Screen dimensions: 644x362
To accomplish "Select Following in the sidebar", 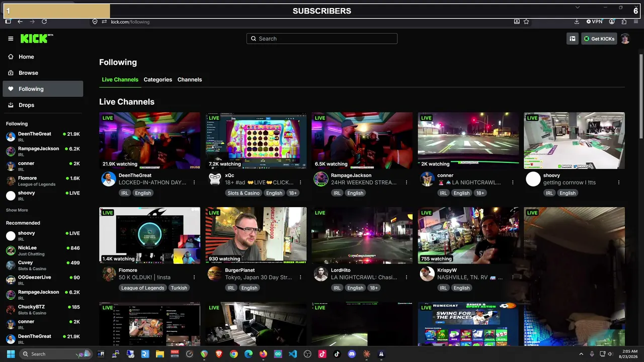I will coord(43,89).
